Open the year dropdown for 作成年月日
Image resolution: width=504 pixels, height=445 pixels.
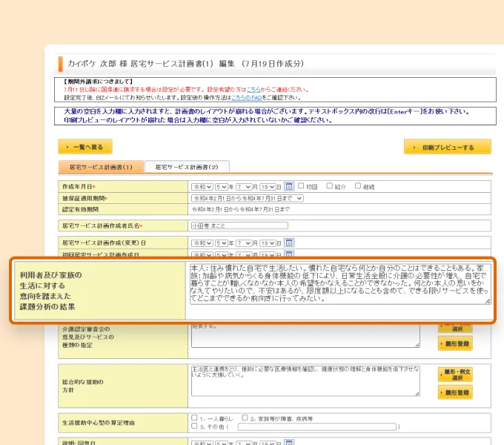point(222,187)
